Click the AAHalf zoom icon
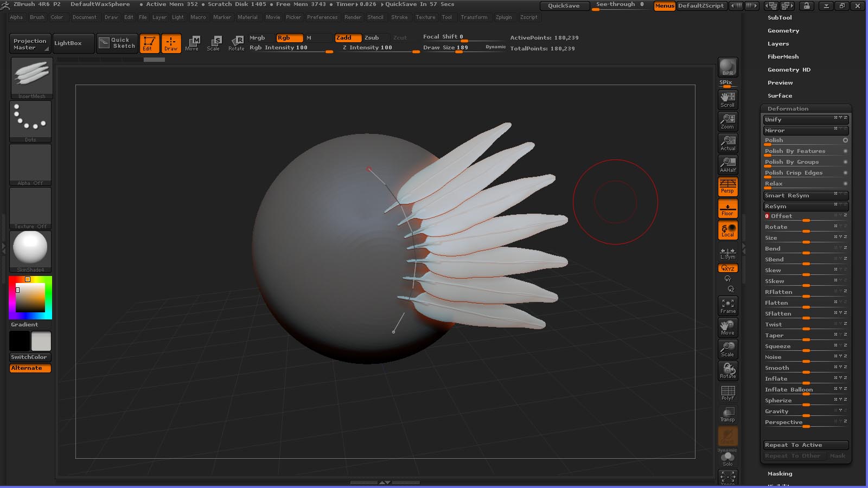Viewport: 868px width, 488px height. click(x=727, y=164)
